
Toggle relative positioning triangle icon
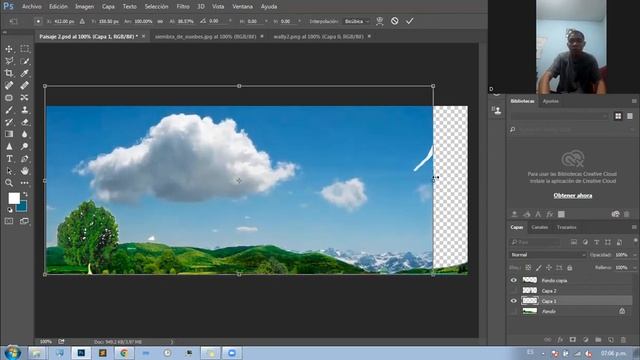tap(82, 21)
